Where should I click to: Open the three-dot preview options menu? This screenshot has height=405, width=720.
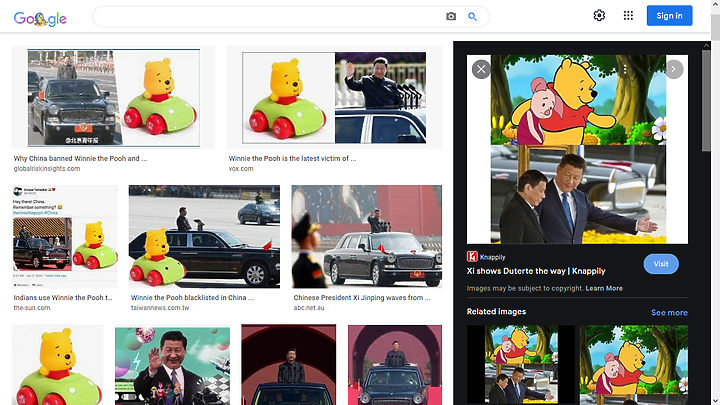(624, 69)
